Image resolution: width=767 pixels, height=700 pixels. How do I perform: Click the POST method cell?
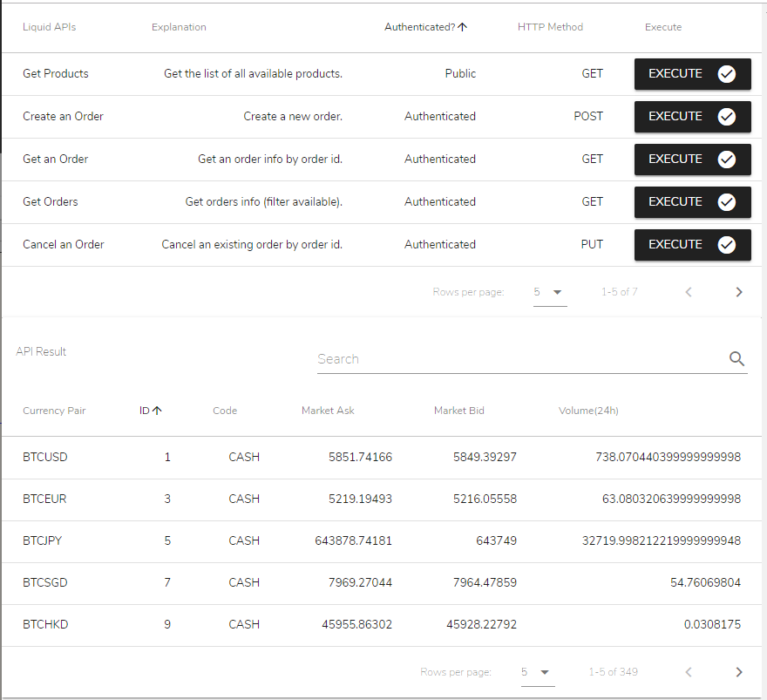coord(588,117)
